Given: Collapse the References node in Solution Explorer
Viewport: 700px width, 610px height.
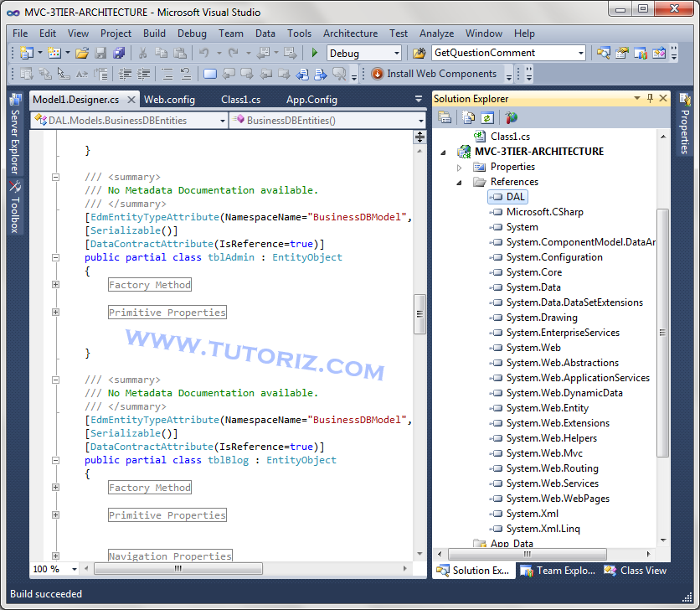Looking at the screenshot, I should tap(459, 182).
